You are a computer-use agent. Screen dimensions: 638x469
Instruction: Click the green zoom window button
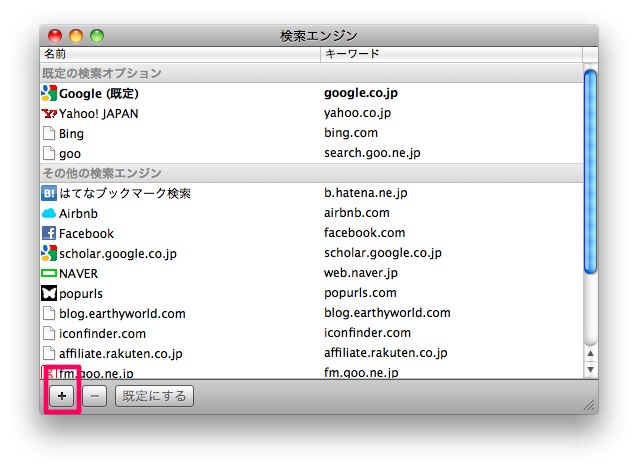(97, 36)
